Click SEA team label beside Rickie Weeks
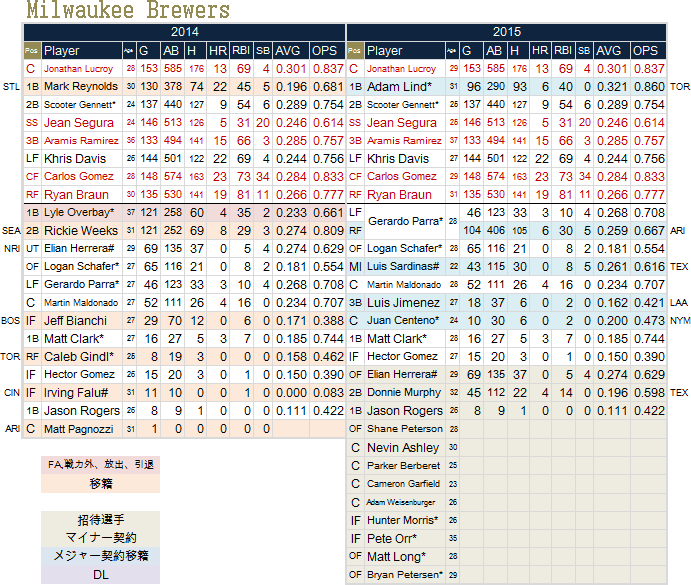The width and height of the screenshot is (691, 585). (11, 231)
